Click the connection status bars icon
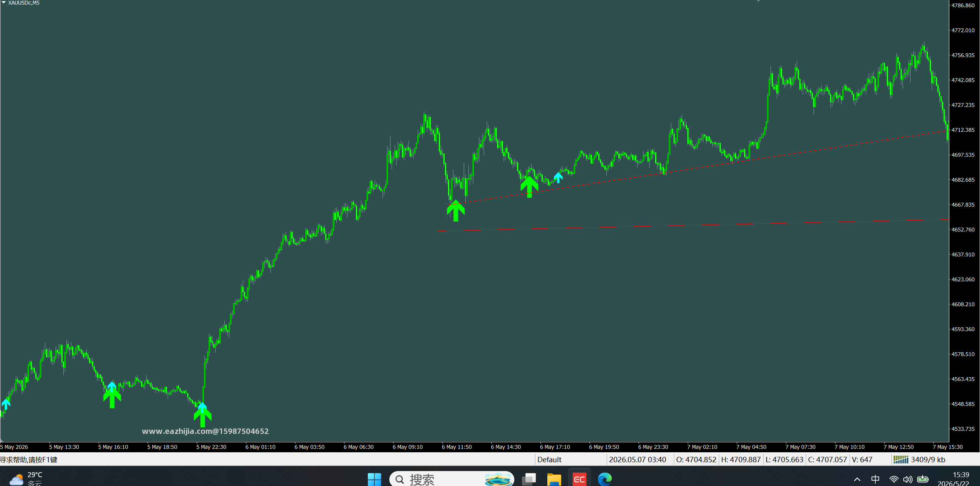Image resolution: width=980 pixels, height=486 pixels. click(901, 459)
